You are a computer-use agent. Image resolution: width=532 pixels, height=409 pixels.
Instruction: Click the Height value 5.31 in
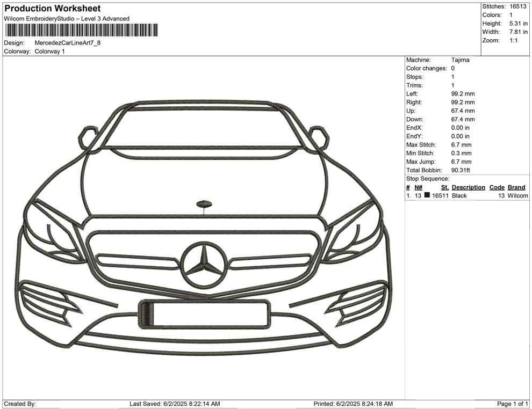519,24
